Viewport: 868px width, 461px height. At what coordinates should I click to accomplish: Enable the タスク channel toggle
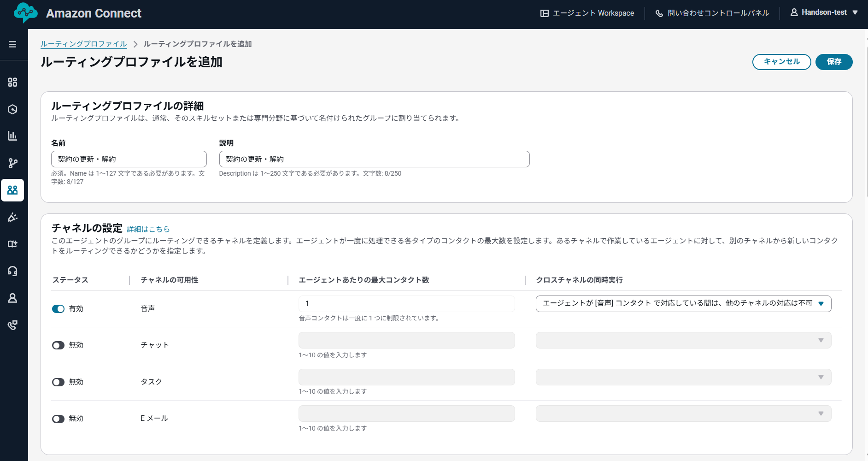point(58,382)
